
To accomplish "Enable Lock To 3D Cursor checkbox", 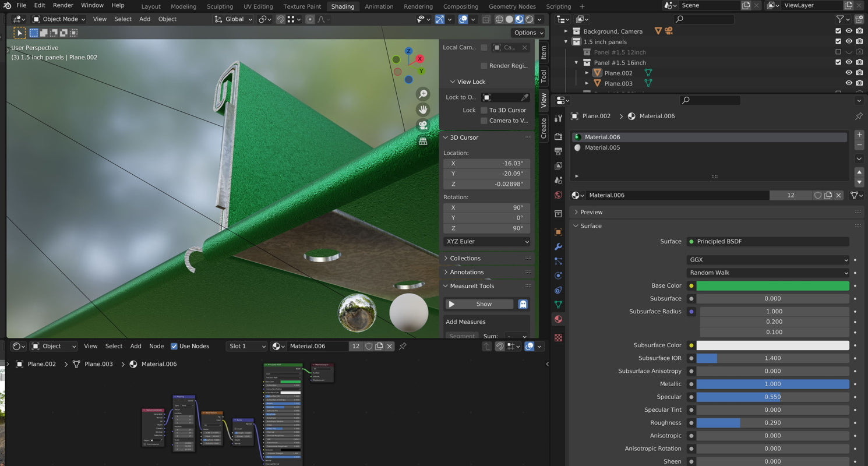I will pos(484,110).
